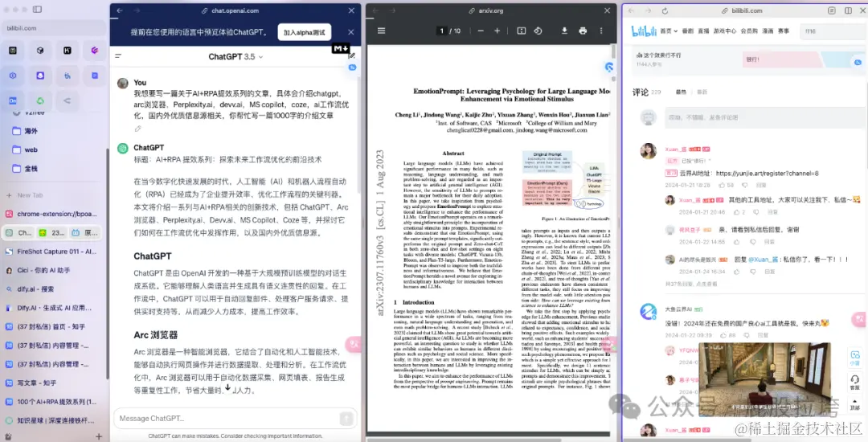This screenshot has width=868, height=442.
Task: Open the bilibili 首页 dropdown
Action: (x=669, y=31)
